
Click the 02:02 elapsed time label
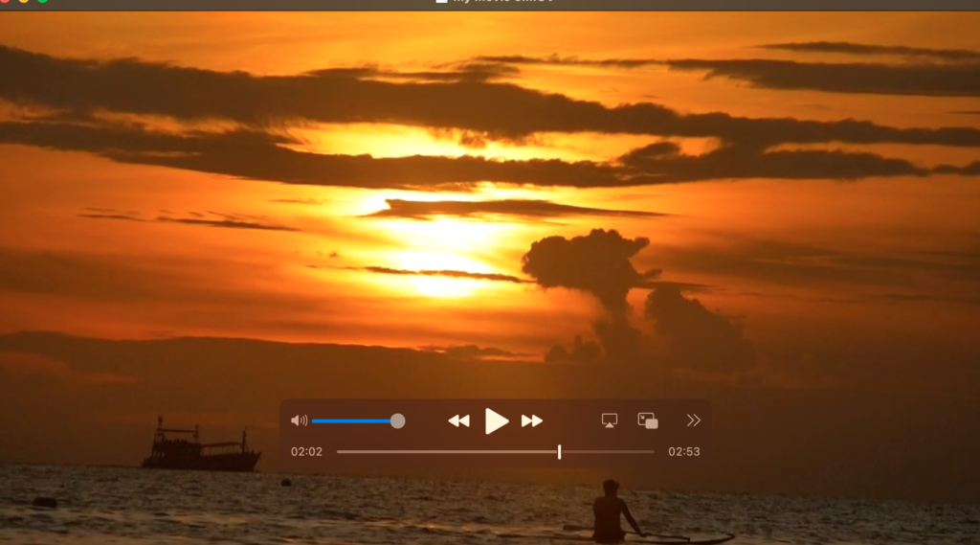tap(306, 451)
